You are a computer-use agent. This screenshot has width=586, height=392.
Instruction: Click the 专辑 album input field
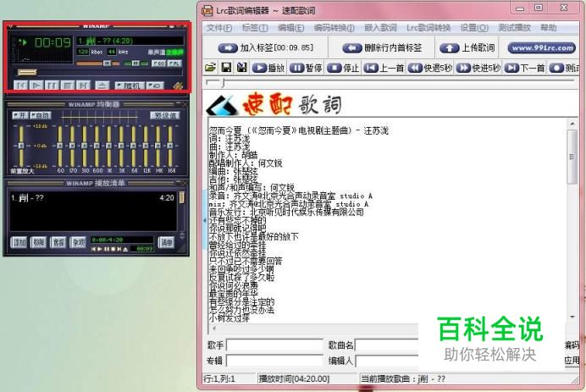[274, 361]
